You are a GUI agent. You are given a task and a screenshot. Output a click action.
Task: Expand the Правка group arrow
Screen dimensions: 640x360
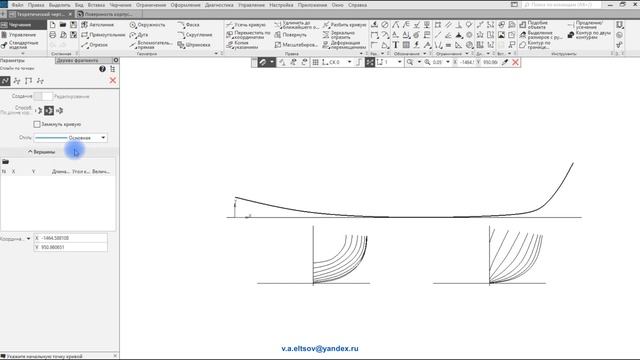[361, 53]
